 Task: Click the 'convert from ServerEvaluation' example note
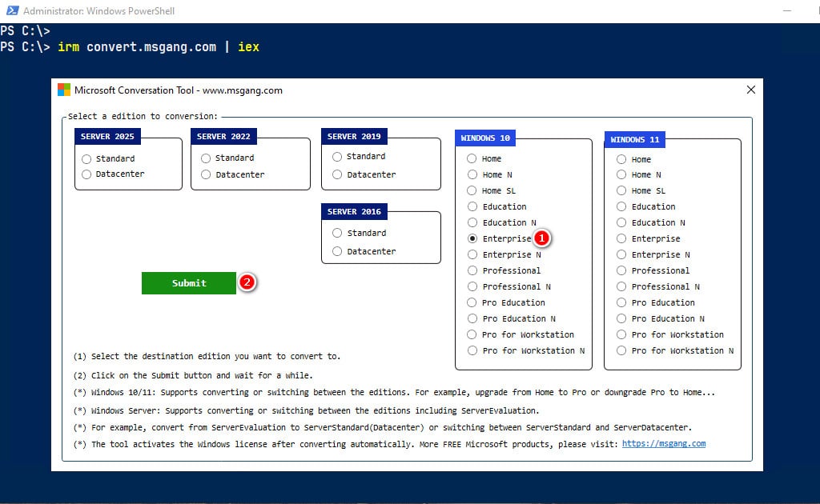pyautogui.click(x=382, y=427)
